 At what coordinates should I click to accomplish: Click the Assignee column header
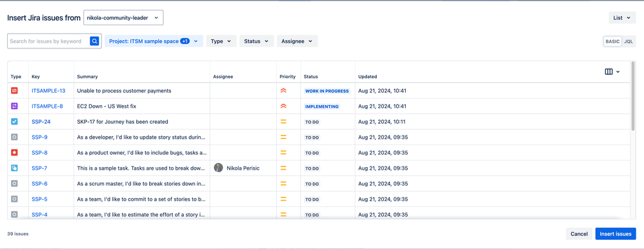tap(223, 77)
